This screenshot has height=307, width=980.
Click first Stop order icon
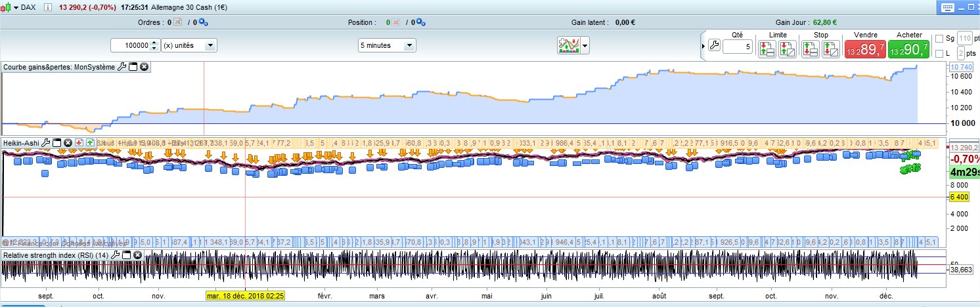click(810, 49)
